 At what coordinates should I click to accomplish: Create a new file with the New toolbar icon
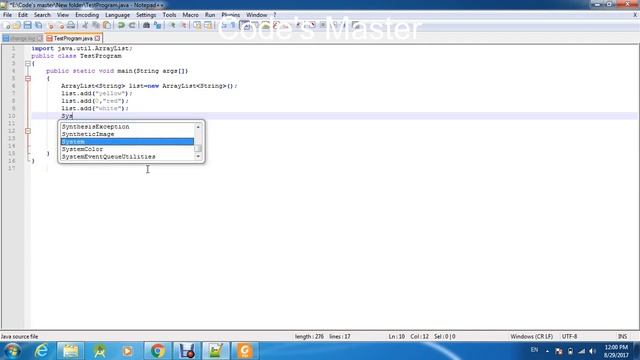pyautogui.click(x=7, y=25)
